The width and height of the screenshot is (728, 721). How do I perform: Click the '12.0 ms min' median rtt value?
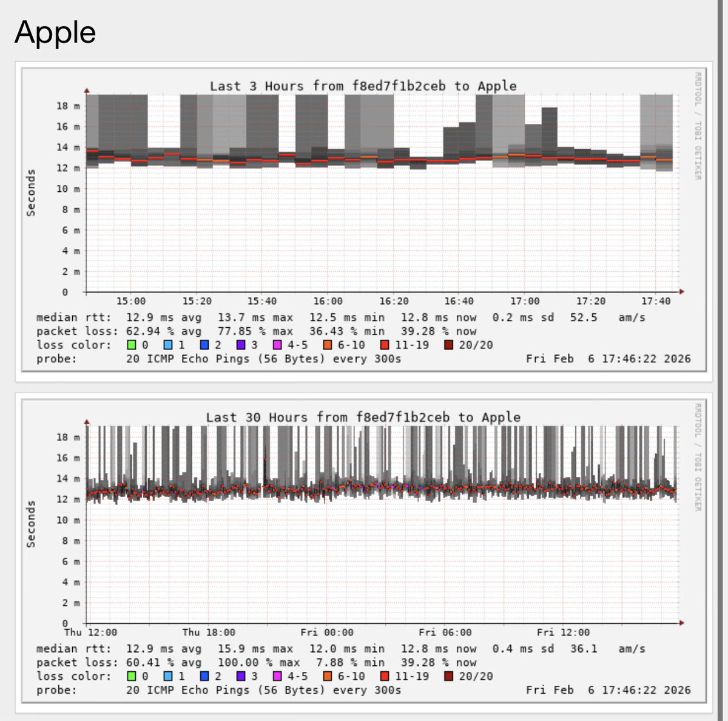347,649
